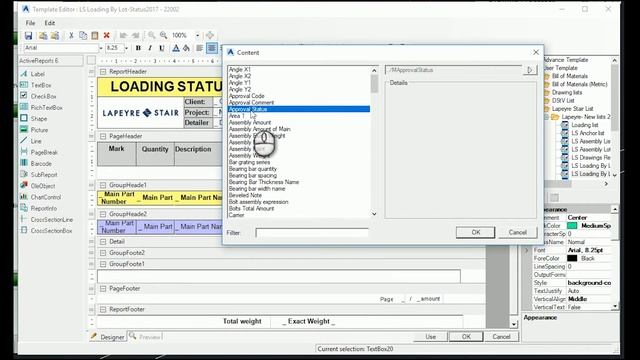Select Approval Comment in the content list
This screenshot has width=640, height=360.
tap(251, 102)
